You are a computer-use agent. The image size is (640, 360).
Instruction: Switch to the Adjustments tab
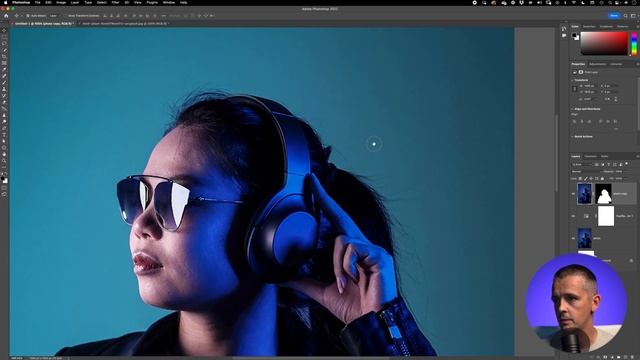pyautogui.click(x=598, y=64)
